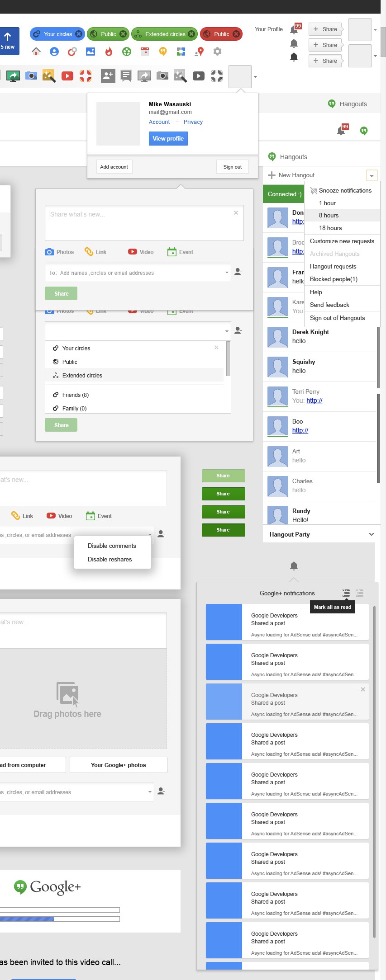Image resolution: width=386 pixels, height=980 pixels.
Task: Click the blue camera icon
Action: click(31, 75)
